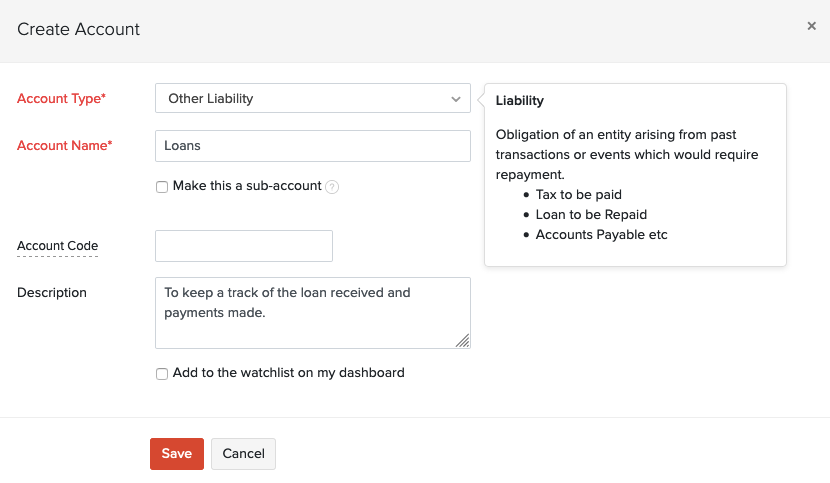
Task: Click the Account Type dropdown chevron arrow
Action: [456, 99]
